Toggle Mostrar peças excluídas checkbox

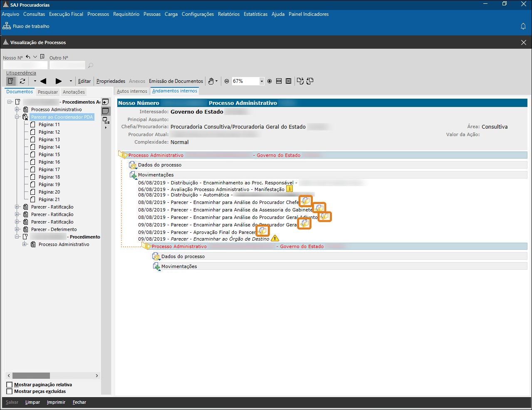pos(10,391)
